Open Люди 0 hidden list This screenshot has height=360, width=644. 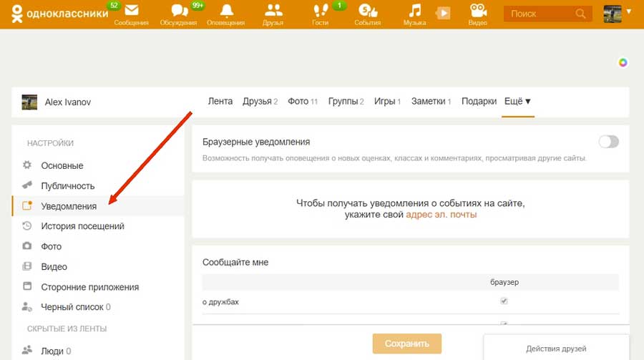coord(56,351)
